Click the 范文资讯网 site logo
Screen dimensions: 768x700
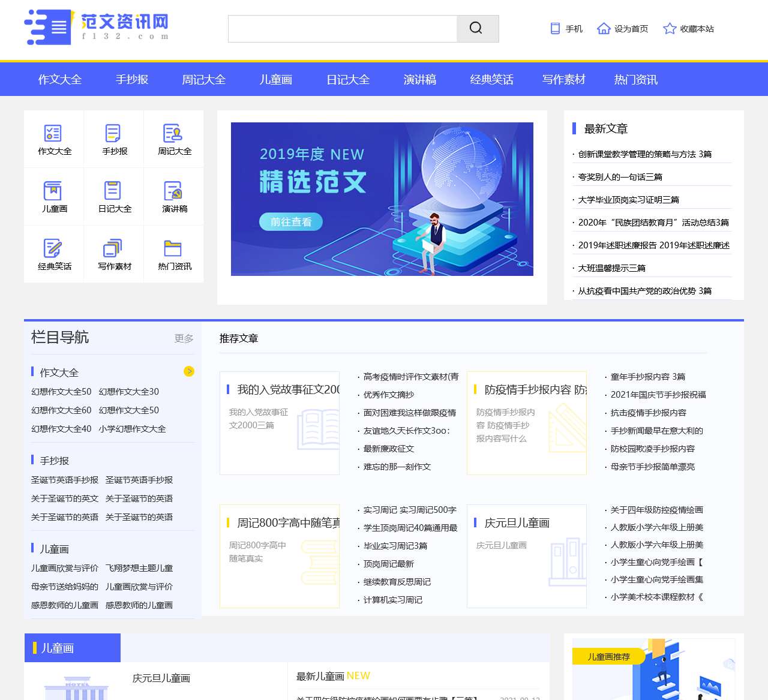coord(96,27)
